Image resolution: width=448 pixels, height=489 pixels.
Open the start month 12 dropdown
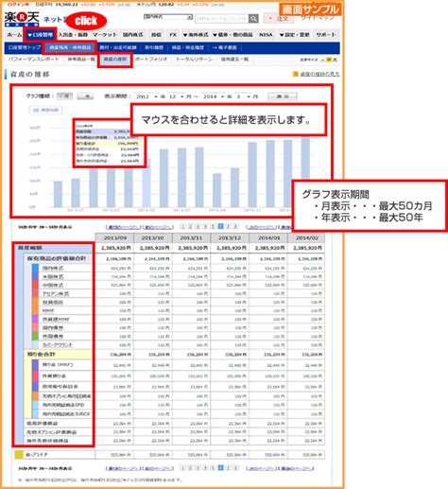pos(176,96)
